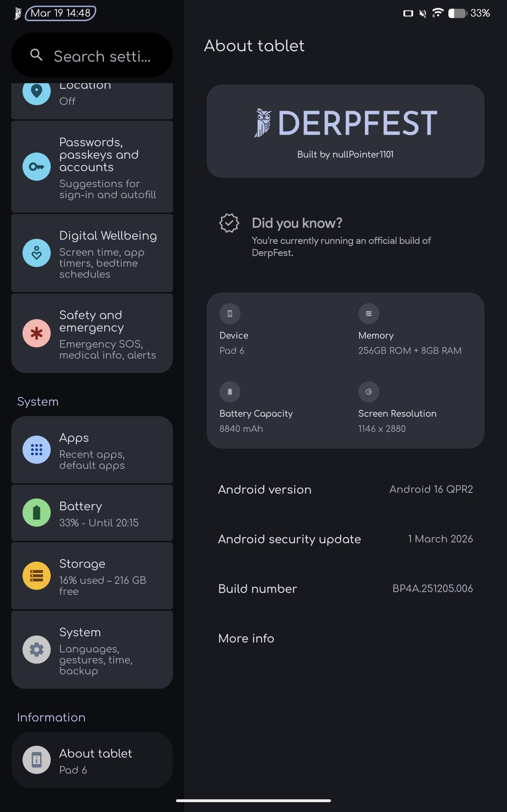Open Passwords, passkeys and accounts key icon
This screenshot has width=507, height=812.
click(x=36, y=167)
